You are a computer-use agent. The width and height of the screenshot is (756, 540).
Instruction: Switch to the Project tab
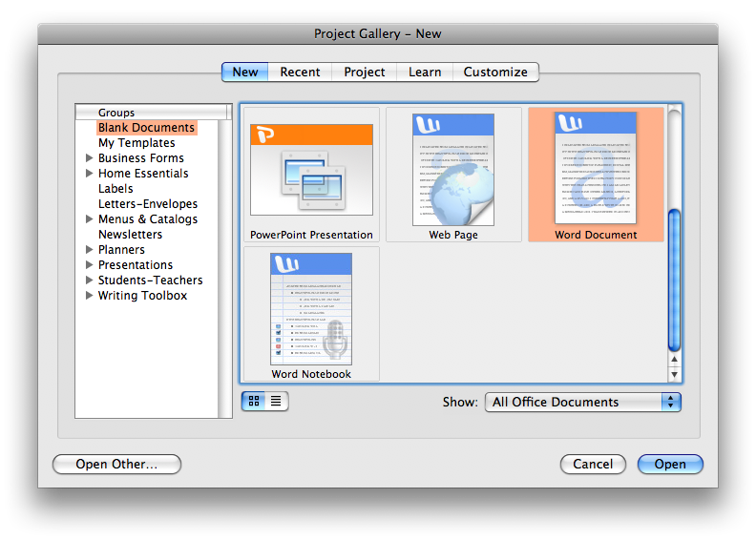(364, 72)
